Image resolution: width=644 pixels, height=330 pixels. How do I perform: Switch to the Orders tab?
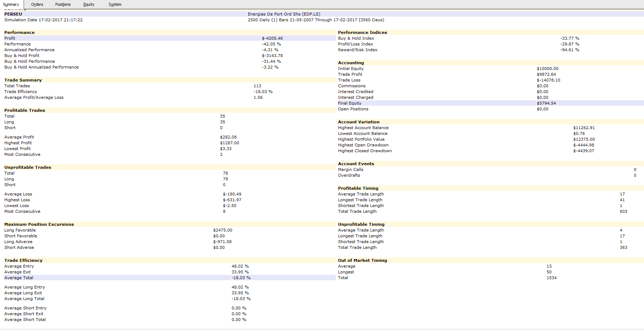(37, 4)
